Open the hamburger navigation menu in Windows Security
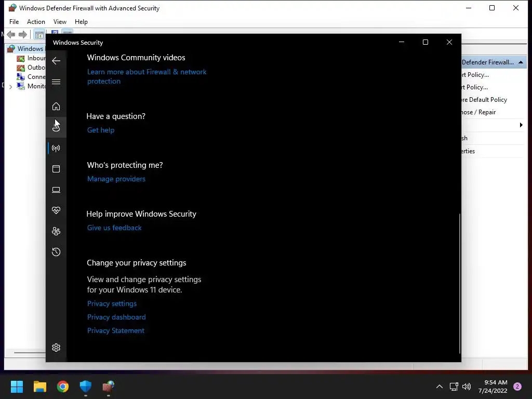Image resolution: width=532 pixels, height=399 pixels. 56,82
